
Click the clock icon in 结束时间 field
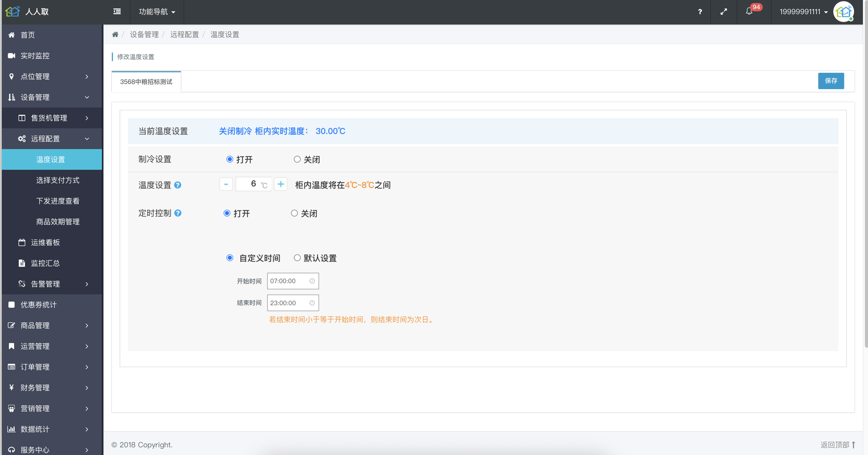[312, 303]
